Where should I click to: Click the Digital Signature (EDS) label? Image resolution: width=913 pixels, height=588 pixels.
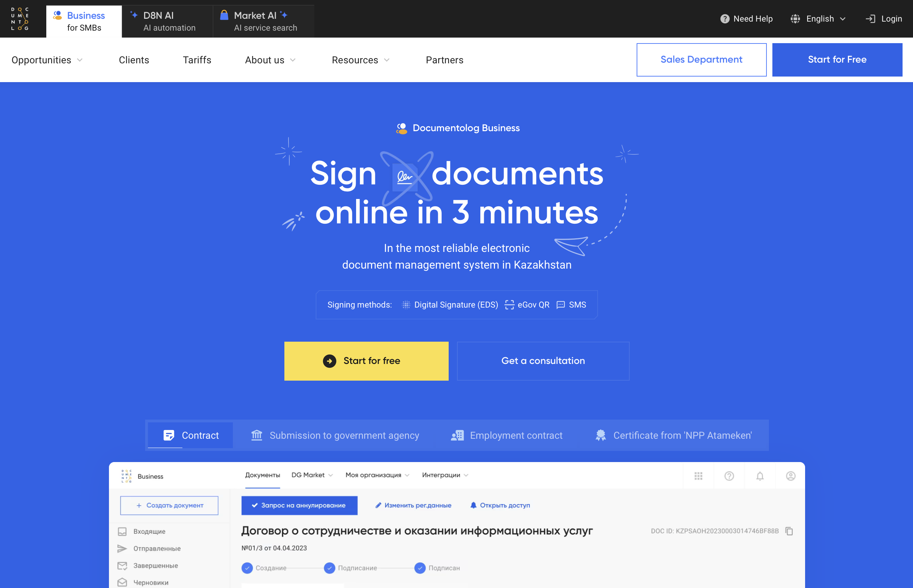click(x=456, y=305)
